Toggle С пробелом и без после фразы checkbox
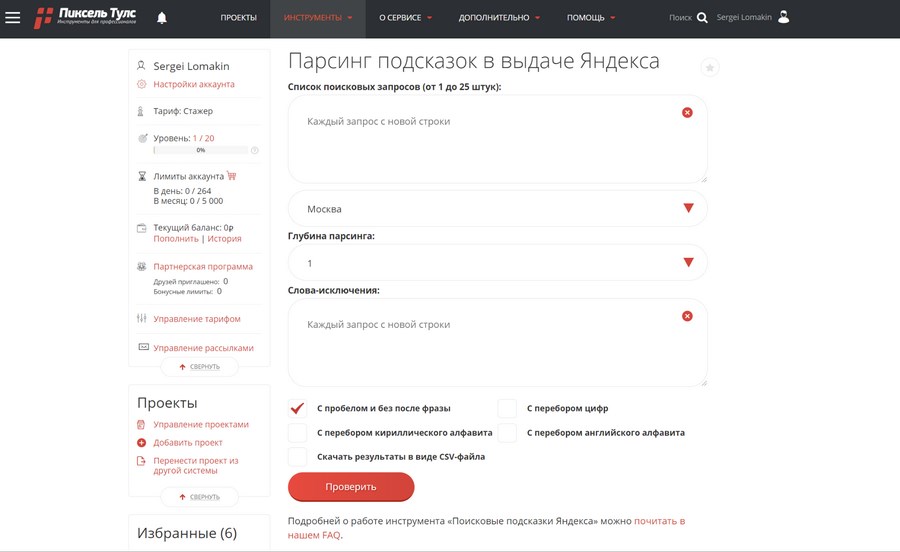 click(297, 409)
